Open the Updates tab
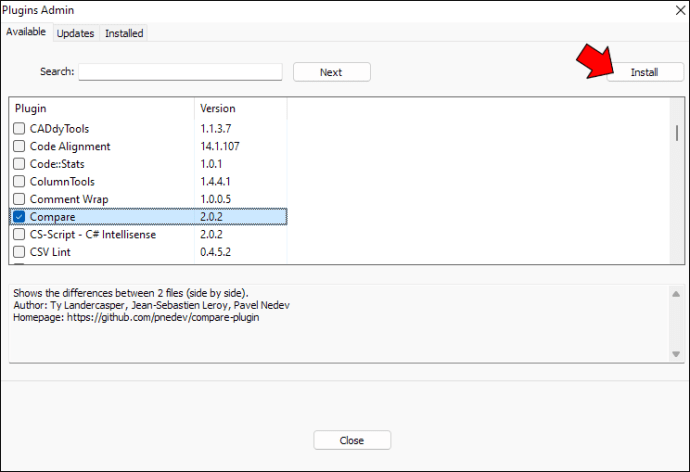Image resolution: width=690 pixels, height=472 pixels. pos(75,33)
